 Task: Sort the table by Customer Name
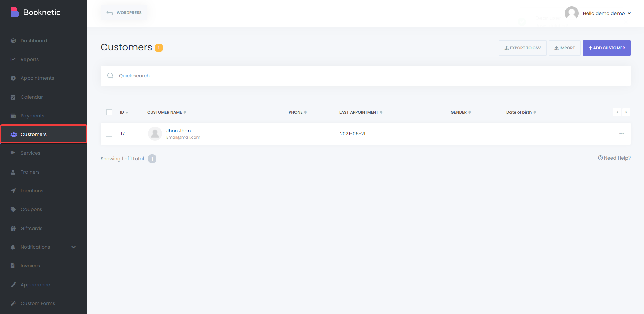pyautogui.click(x=167, y=112)
